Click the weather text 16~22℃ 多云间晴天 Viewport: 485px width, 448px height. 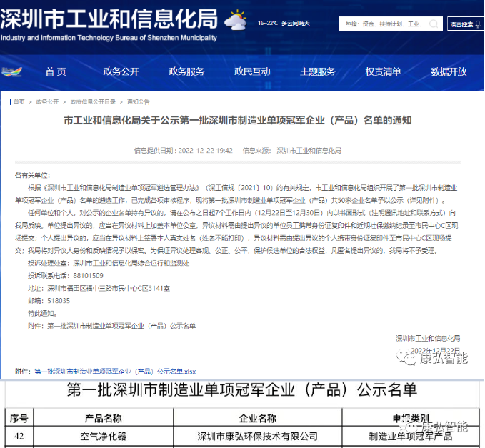click(284, 23)
